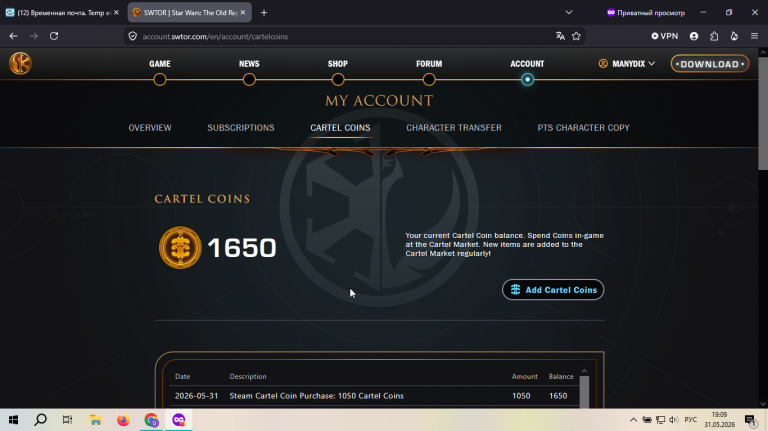Click the browser forward arrow
The image size is (768, 431).
click(x=33, y=36)
